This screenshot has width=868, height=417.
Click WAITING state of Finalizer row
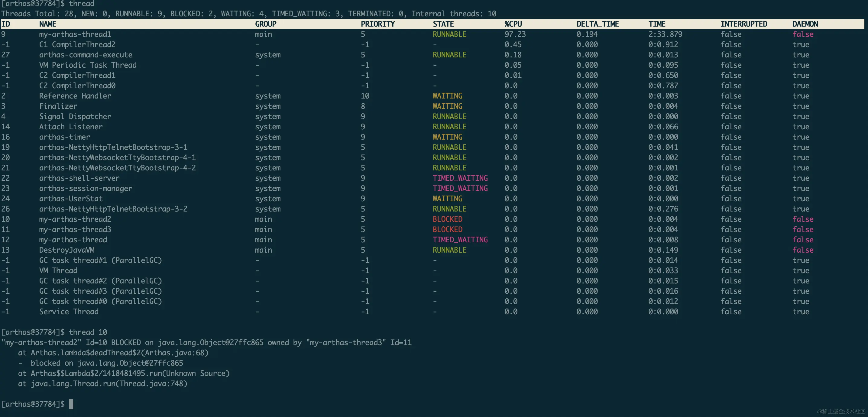[x=448, y=106]
